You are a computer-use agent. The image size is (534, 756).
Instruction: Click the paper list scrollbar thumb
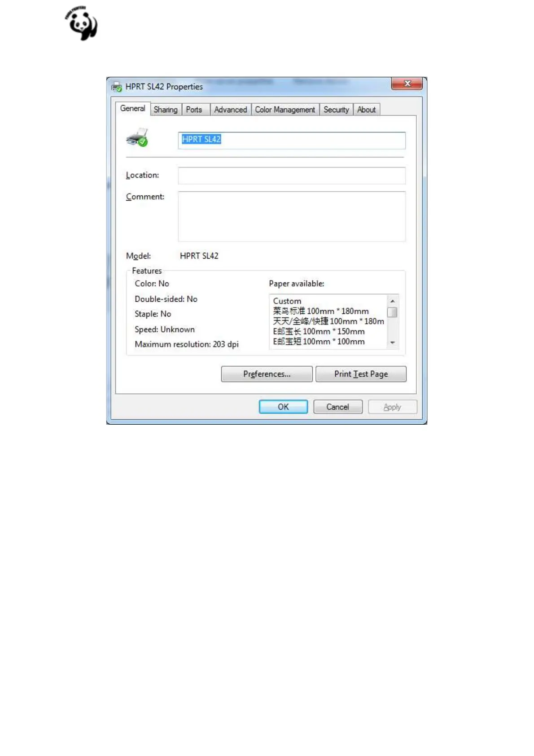(x=392, y=312)
